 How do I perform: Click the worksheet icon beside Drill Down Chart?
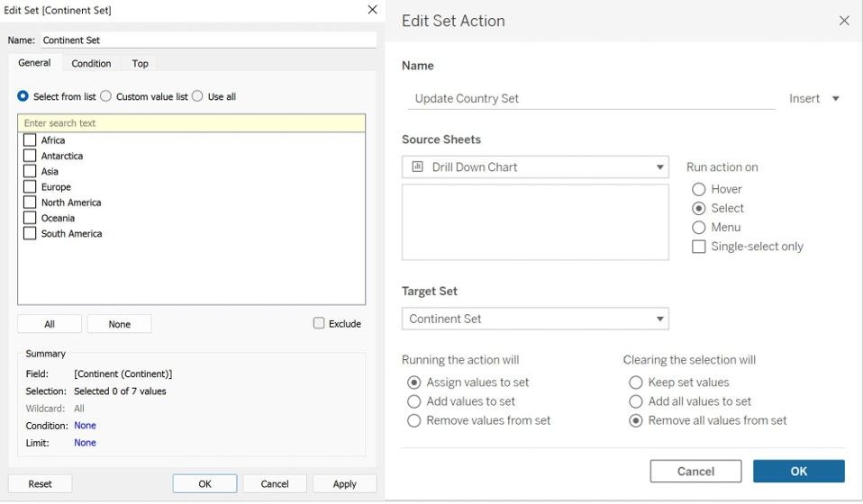tap(417, 166)
